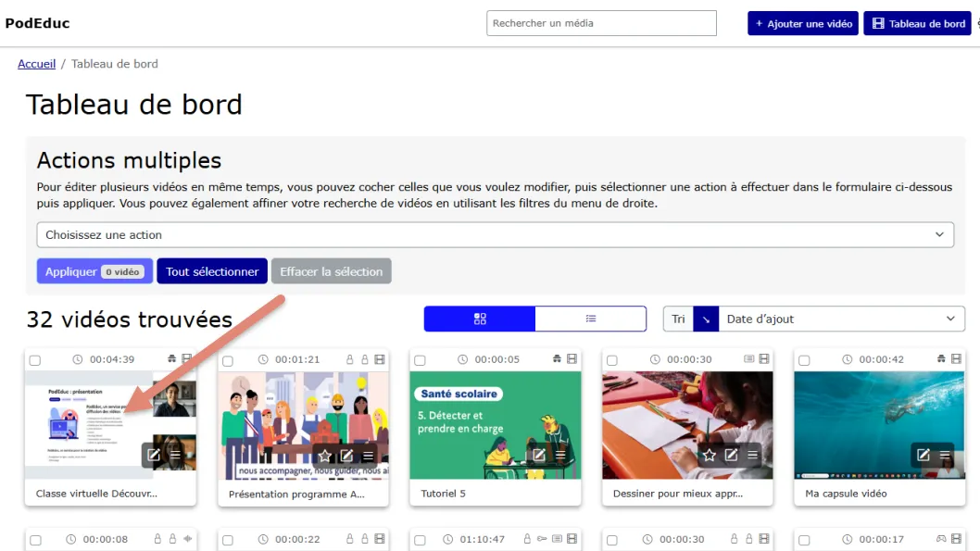The width and height of the screenshot is (980, 551).
Task: Click the Tout sélectionner button
Action: click(x=212, y=271)
